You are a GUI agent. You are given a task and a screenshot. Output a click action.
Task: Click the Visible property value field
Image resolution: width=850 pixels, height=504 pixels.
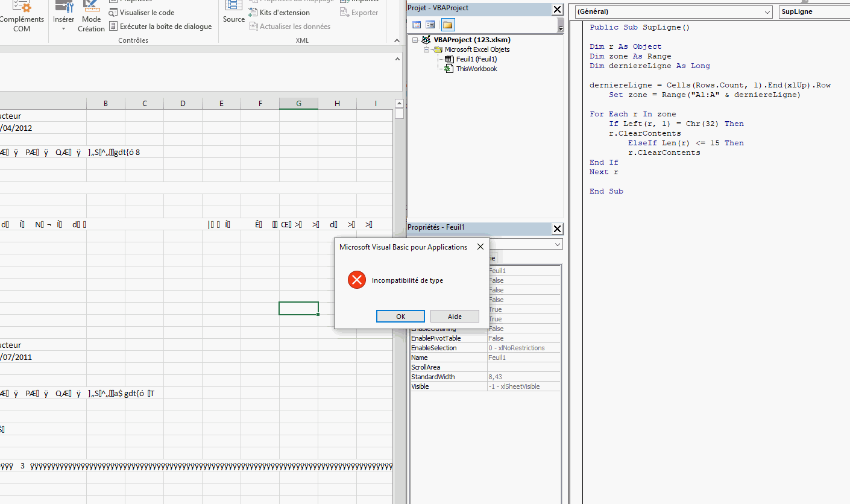point(523,386)
